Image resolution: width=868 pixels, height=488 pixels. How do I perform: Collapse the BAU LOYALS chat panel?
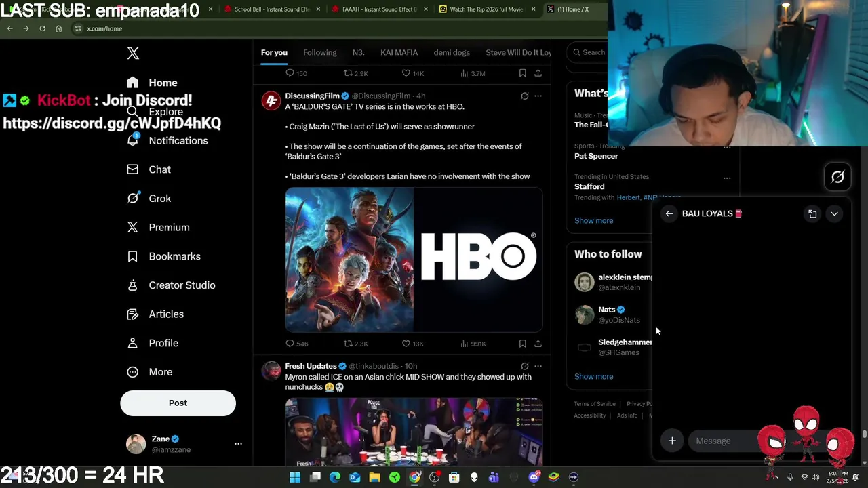(x=834, y=213)
